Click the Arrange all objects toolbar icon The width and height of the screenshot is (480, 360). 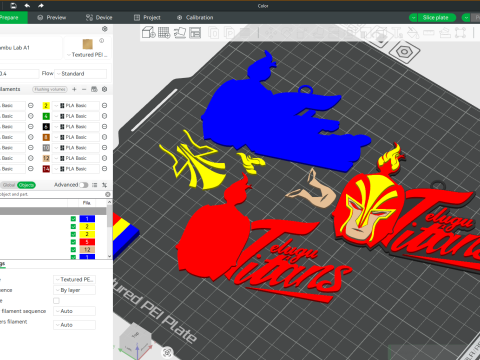(195, 33)
